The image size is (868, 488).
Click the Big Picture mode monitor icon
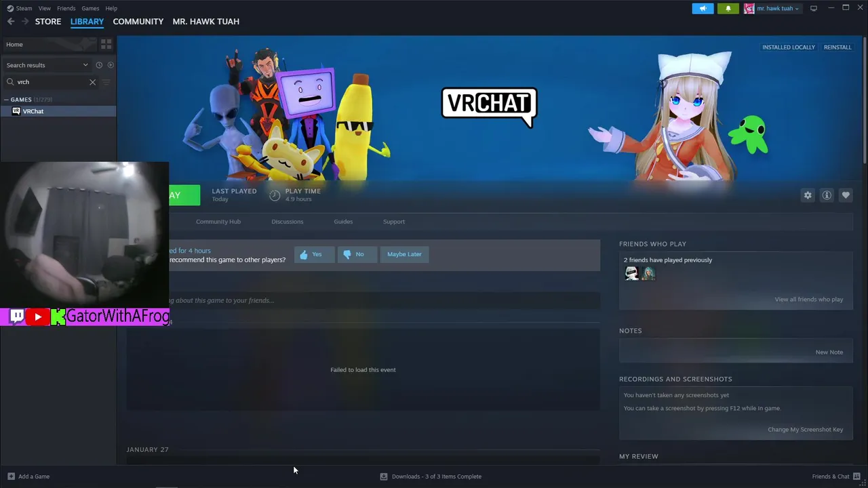(814, 8)
